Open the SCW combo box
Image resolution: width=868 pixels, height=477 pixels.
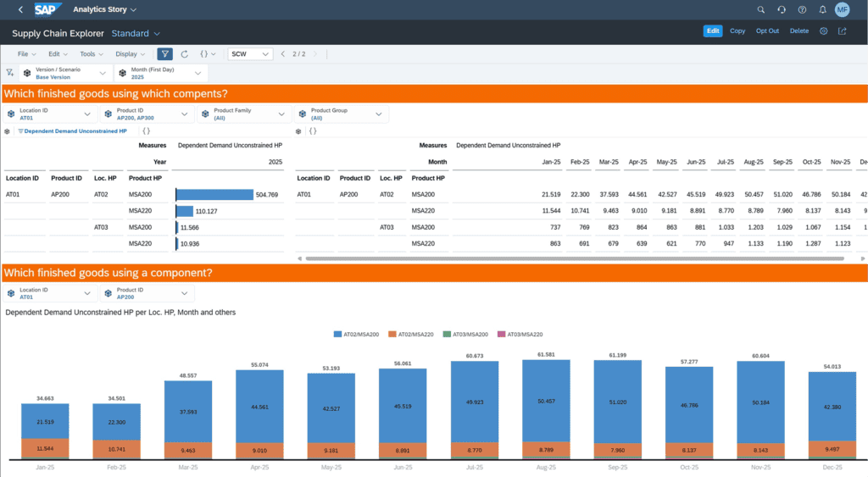(250, 53)
